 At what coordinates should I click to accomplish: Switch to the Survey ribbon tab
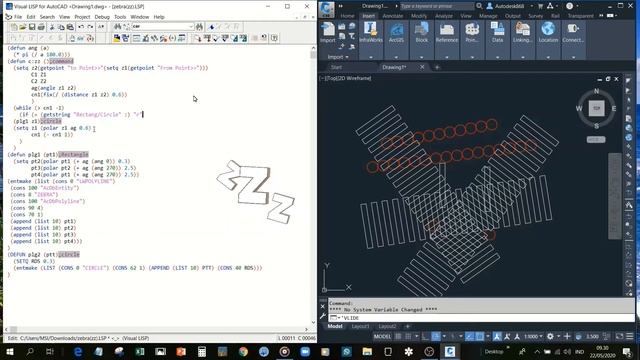point(536,16)
